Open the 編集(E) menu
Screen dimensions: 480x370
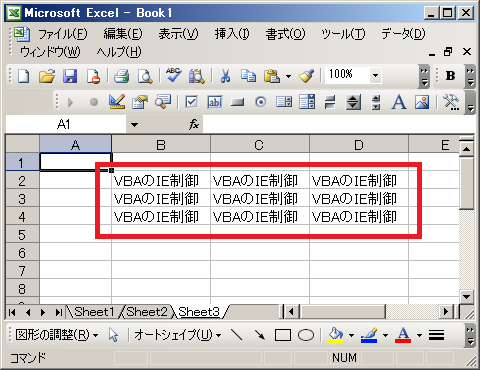[123, 34]
